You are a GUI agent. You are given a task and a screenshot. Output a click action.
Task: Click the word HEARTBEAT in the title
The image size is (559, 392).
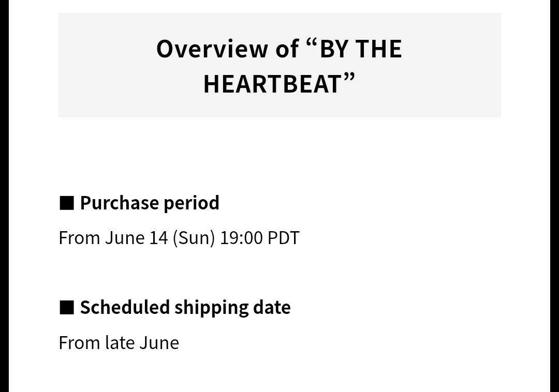click(273, 84)
